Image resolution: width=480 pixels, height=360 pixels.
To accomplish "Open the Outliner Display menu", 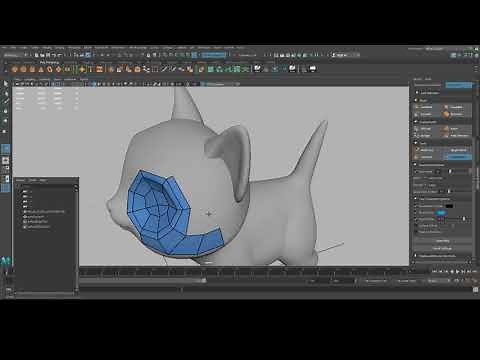I will point(21,180).
